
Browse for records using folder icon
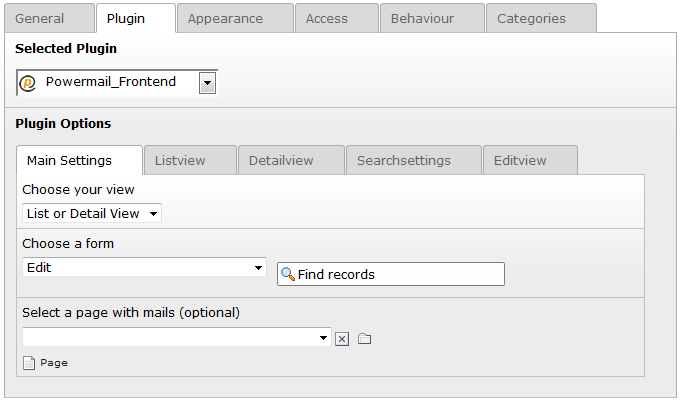[x=364, y=339]
